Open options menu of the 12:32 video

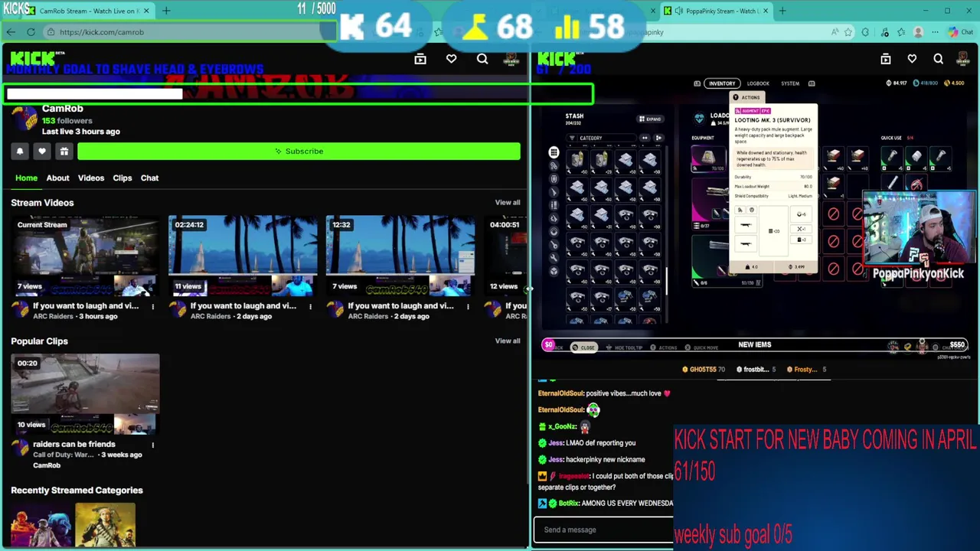468,307
